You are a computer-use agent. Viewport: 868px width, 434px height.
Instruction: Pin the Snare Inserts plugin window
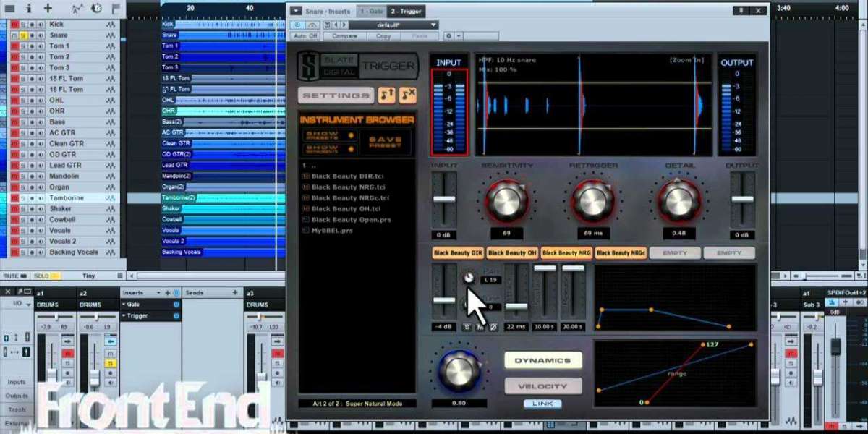(x=741, y=11)
